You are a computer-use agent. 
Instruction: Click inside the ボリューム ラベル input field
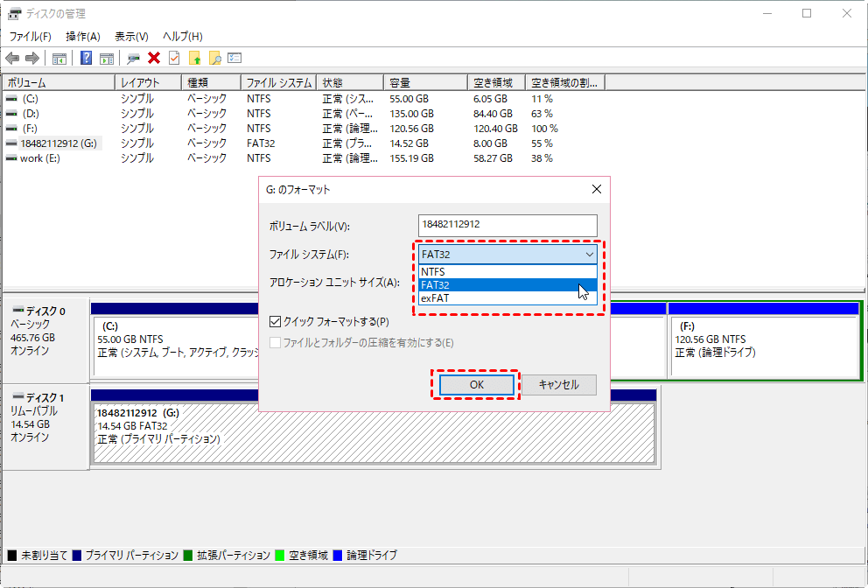(506, 225)
